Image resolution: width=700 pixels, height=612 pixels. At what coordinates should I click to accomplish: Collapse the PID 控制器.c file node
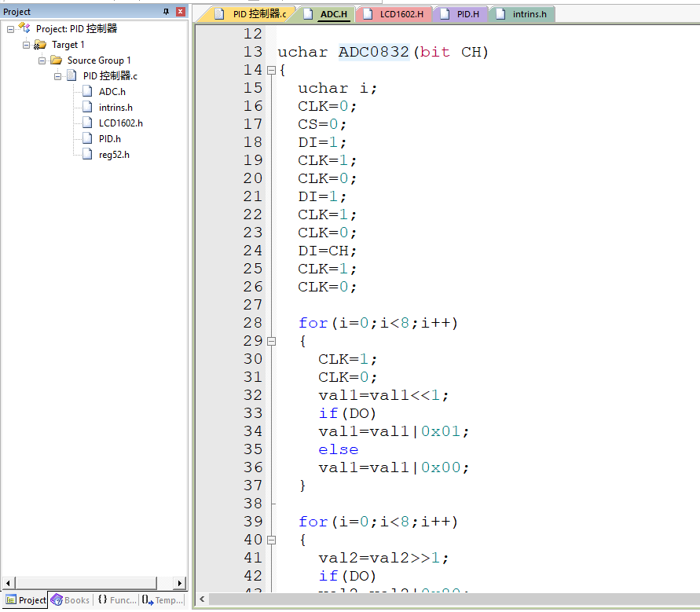click(57, 76)
